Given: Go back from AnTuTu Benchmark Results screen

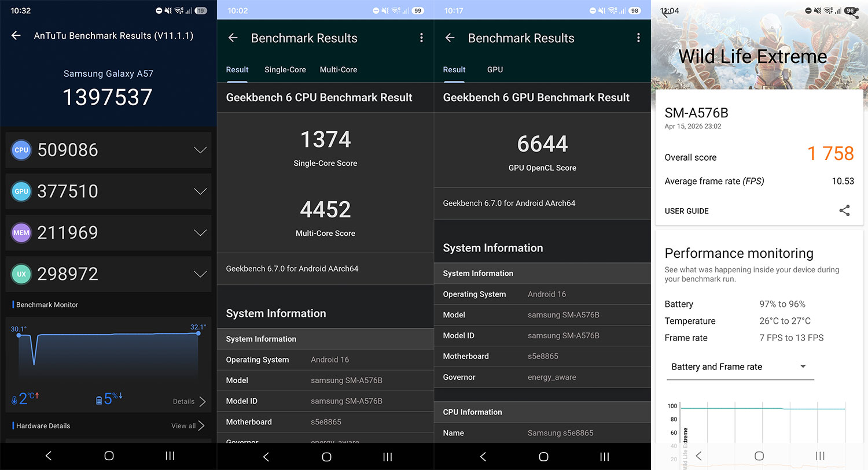Looking at the screenshot, I should point(16,36).
